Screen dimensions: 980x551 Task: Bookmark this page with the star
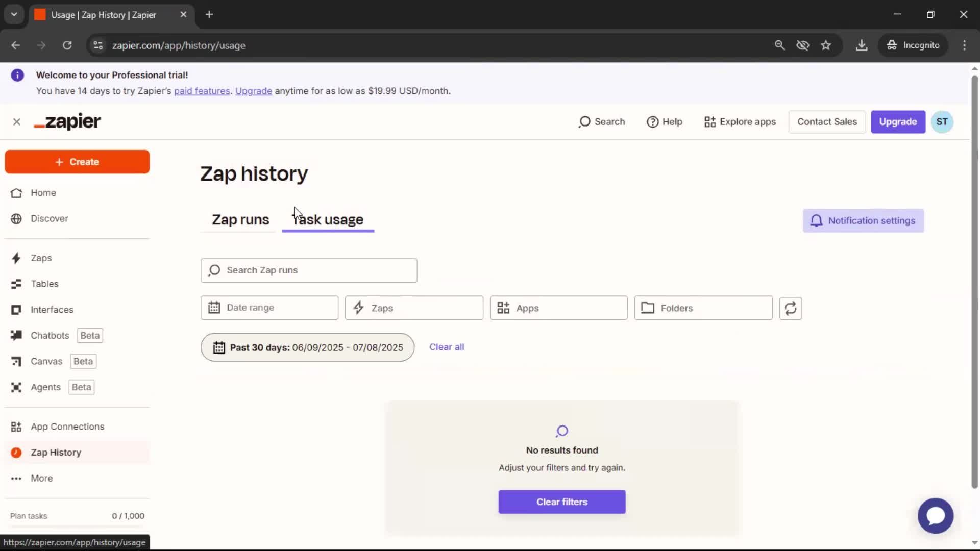tap(826, 45)
